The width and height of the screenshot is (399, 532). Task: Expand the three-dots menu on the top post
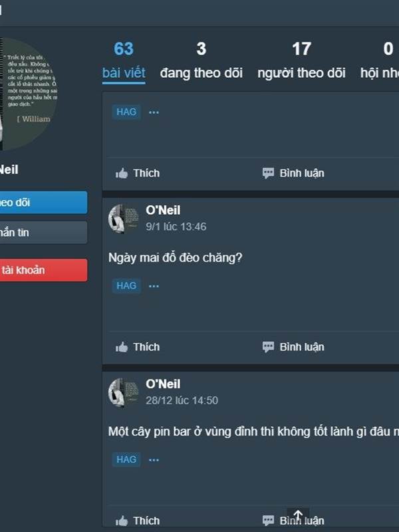[x=154, y=112]
